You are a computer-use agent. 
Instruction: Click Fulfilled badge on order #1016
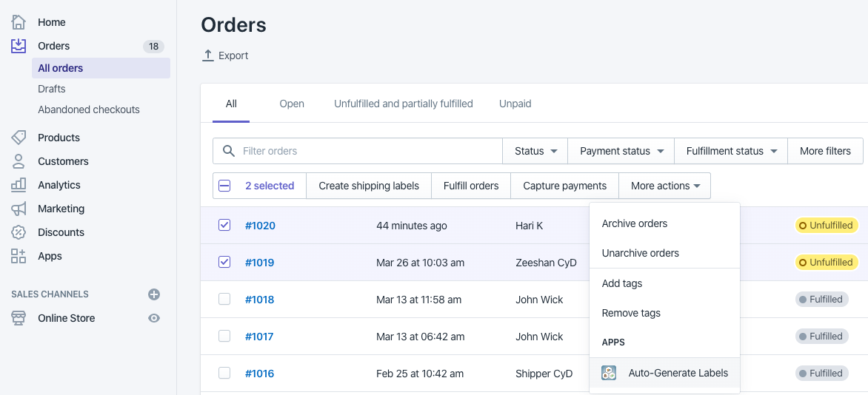pos(822,374)
